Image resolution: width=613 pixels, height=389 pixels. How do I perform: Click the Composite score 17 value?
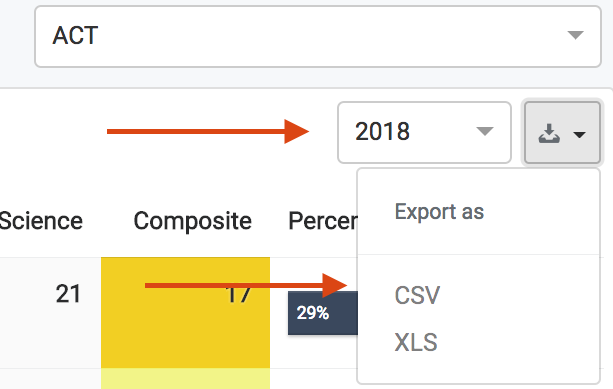point(238,294)
